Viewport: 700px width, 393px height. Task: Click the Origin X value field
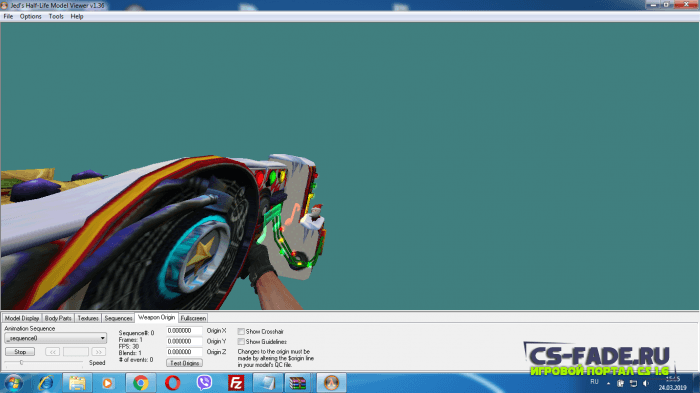(x=184, y=331)
